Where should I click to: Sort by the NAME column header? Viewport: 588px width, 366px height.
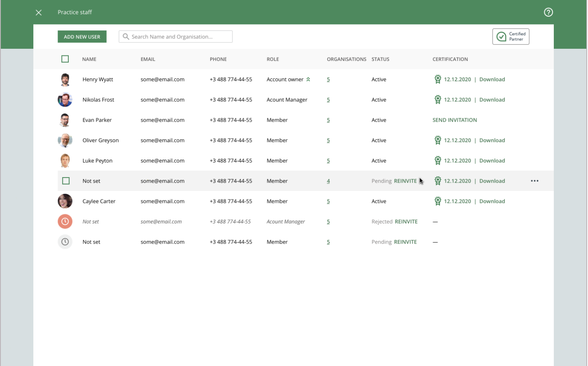pyautogui.click(x=89, y=59)
